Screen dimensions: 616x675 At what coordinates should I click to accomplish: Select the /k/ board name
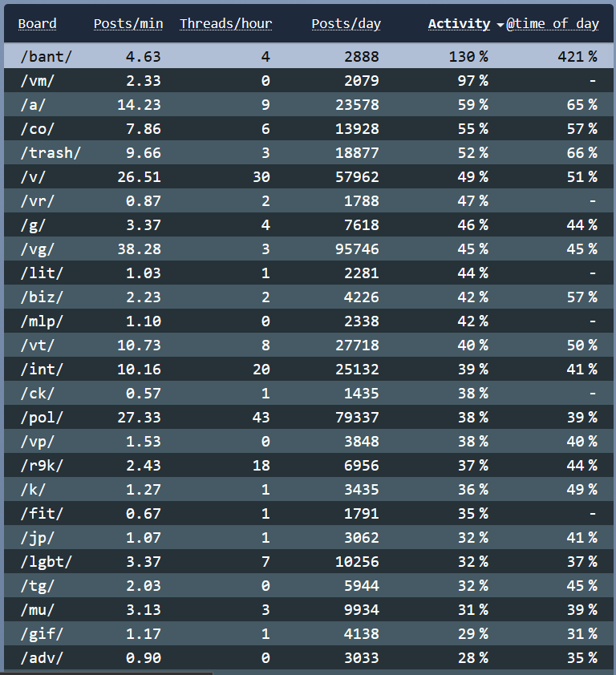click(33, 490)
